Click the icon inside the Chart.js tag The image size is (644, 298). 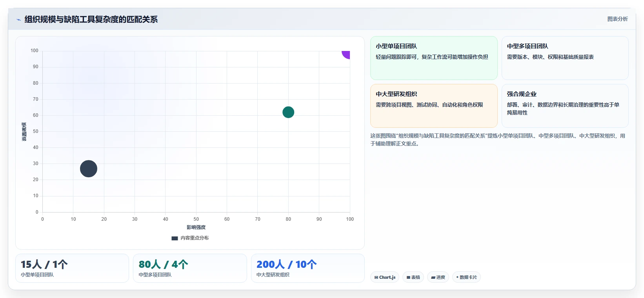tap(376, 277)
